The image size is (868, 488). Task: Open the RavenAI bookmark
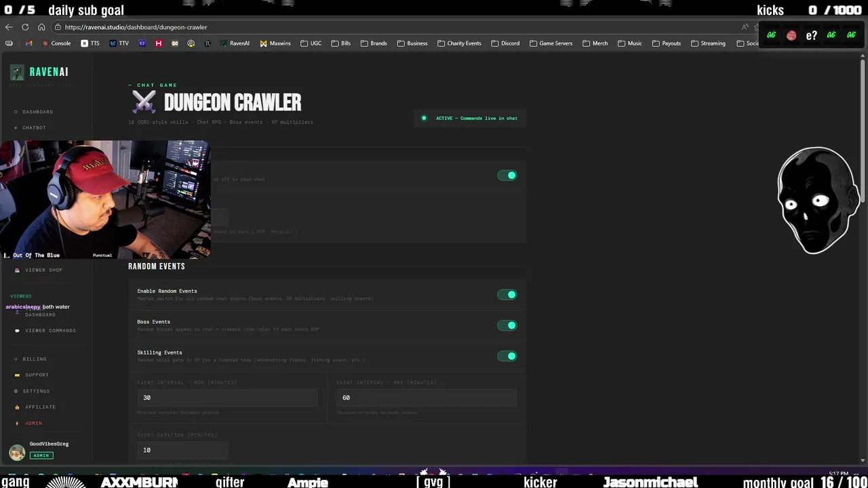(x=235, y=43)
